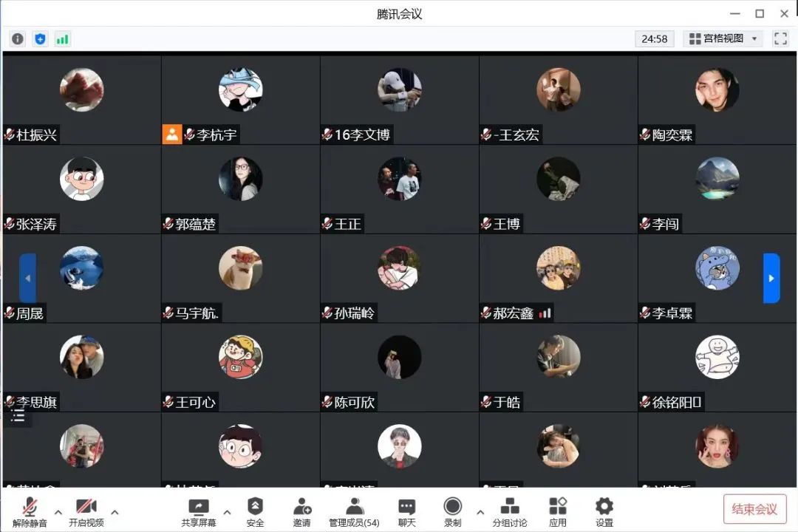Expand the 宫格视图 layout dropdown
This screenshot has height=532, width=798.
tap(723, 38)
